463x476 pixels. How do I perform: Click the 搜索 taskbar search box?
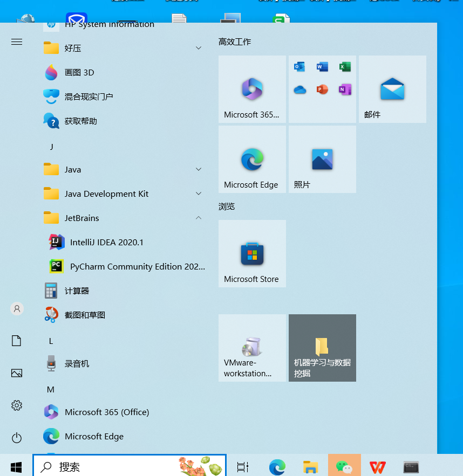130,466
